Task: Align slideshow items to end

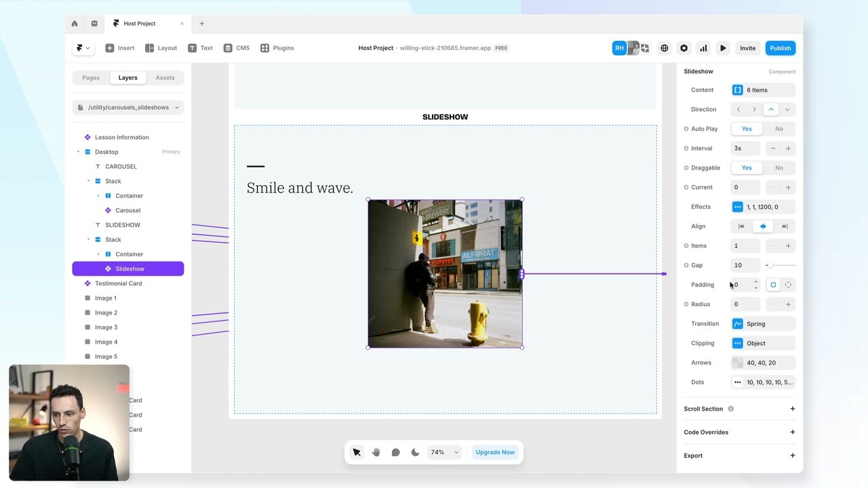Action: 785,226
